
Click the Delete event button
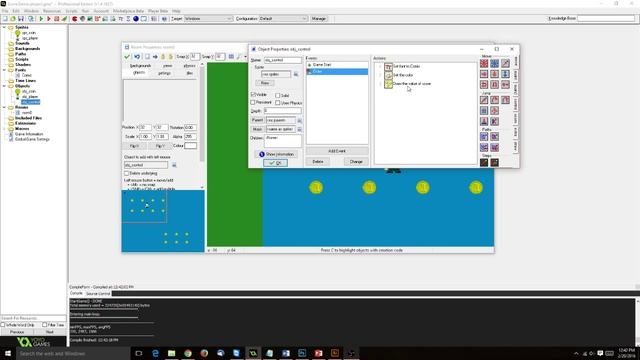[x=318, y=162]
